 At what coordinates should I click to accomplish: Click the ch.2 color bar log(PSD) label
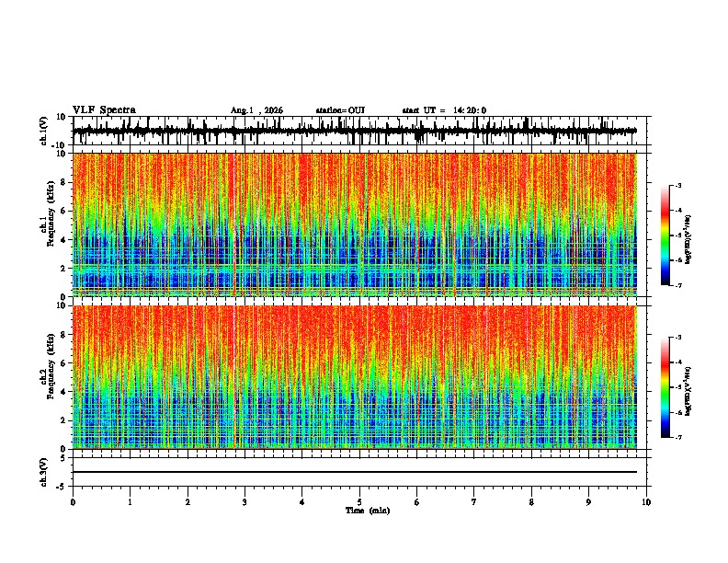click(x=688, y=391)
